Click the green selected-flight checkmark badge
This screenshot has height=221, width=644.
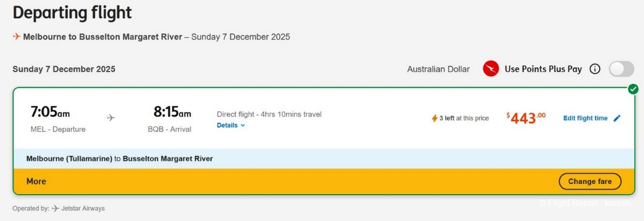coord(633,89)
